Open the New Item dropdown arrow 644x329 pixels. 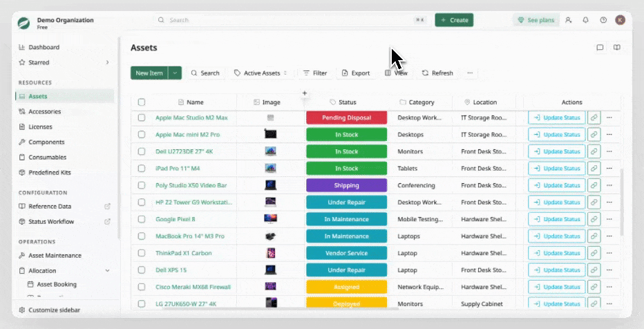tap(175, 73)
